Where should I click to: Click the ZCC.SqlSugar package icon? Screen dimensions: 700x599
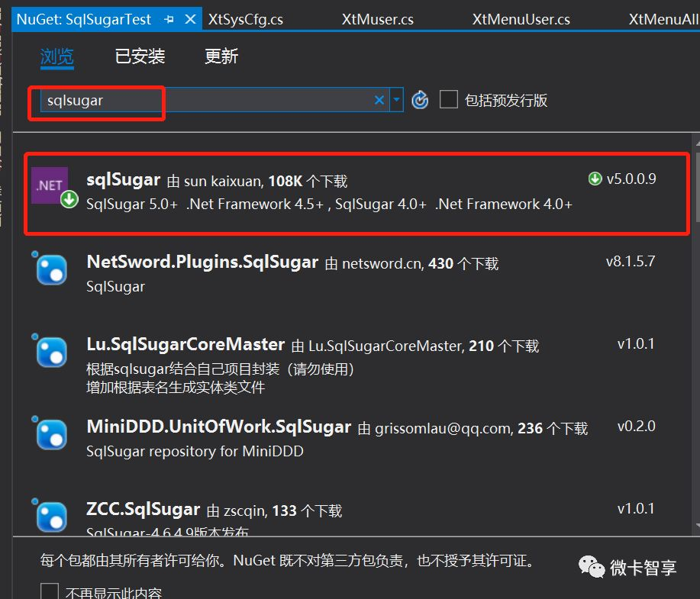50,516
